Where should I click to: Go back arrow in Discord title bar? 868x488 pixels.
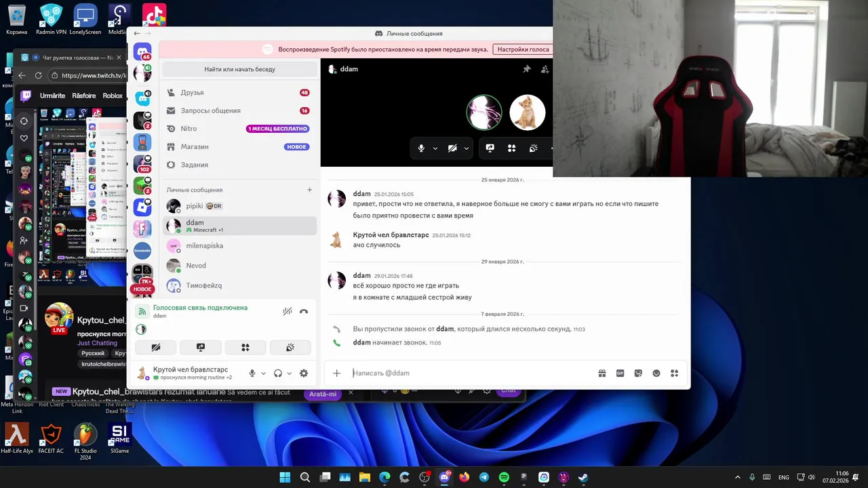click(137, 33)
